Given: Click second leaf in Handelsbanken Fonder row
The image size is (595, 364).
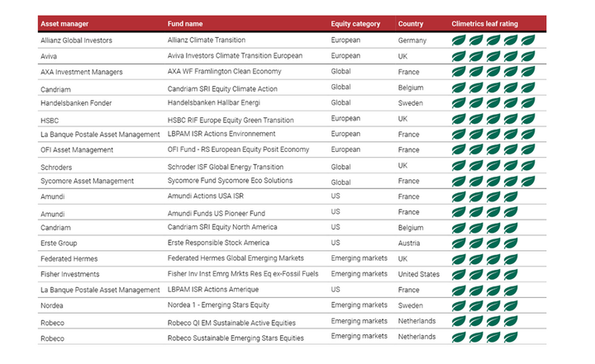Looking at the screenshot, I should pos(476,103).
